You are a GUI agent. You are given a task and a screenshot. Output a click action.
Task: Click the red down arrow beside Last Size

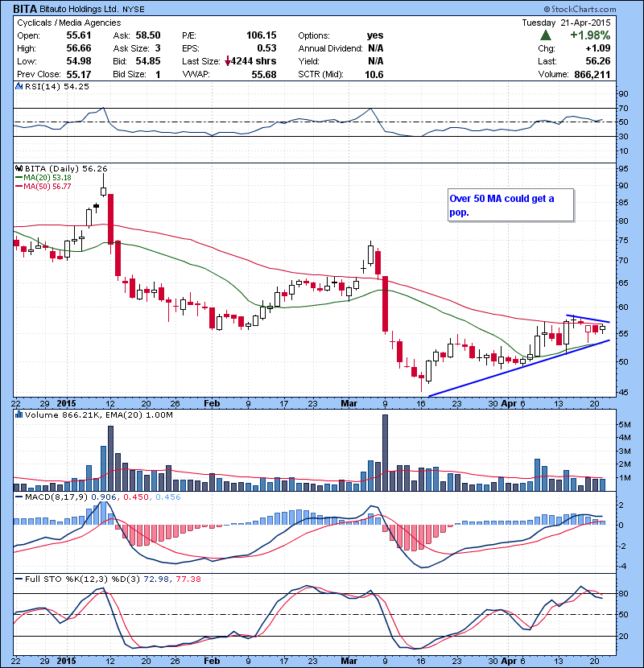(228, 61)
